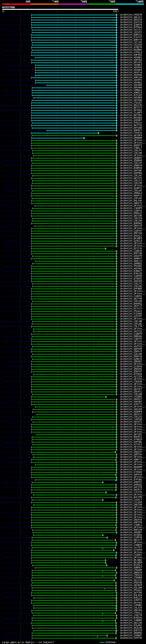Open hit UniRef100_A9PC06
This screenshot has width=146, height=644.
point(131,77)
